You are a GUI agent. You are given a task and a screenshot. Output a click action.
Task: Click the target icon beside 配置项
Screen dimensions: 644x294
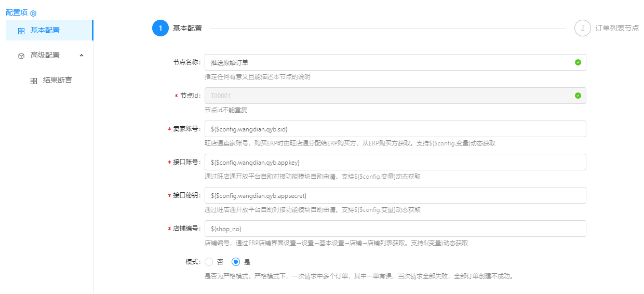pyautogui.click(x=33, y=13)
